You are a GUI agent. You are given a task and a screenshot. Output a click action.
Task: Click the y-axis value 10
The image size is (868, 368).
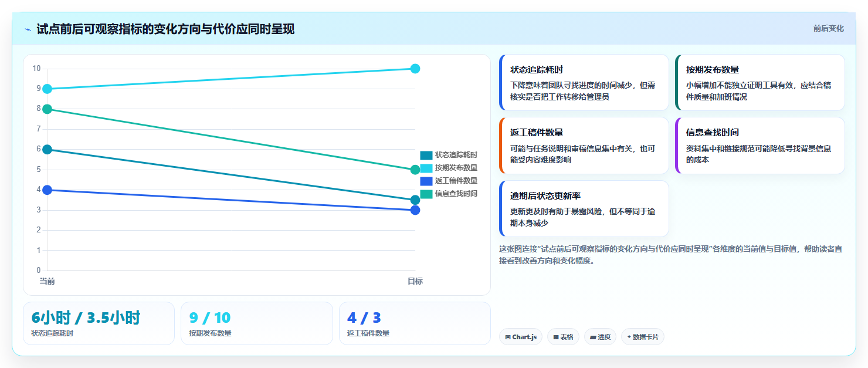pyautogui.click(x=36, y=69)
